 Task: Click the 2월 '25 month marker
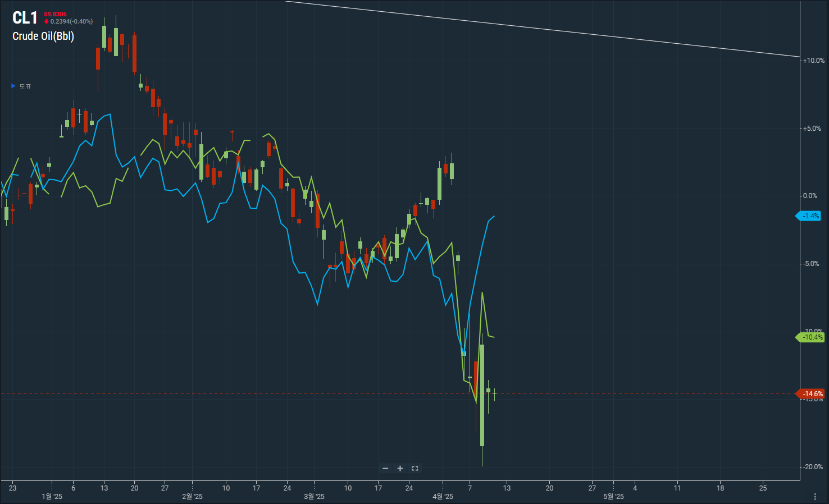click(x=192, y=497)
